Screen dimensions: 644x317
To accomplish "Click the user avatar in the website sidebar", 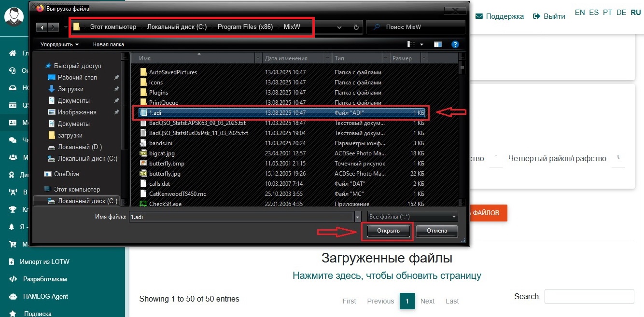I will [14, 16].
